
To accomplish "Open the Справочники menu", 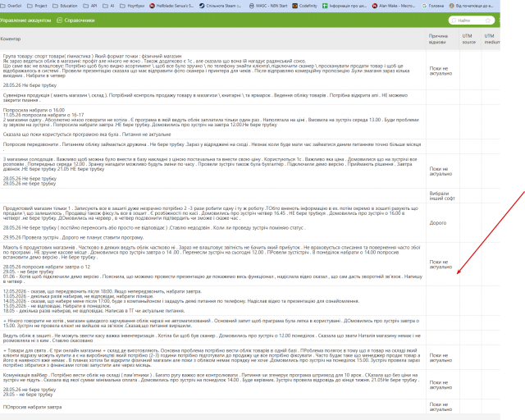I will coord(75,21).
